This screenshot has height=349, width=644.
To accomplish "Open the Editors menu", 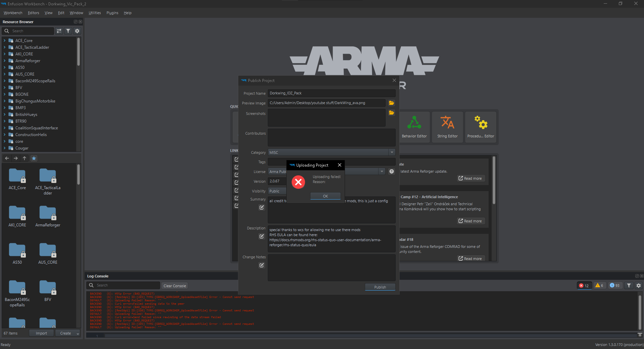I will (34, 13).
